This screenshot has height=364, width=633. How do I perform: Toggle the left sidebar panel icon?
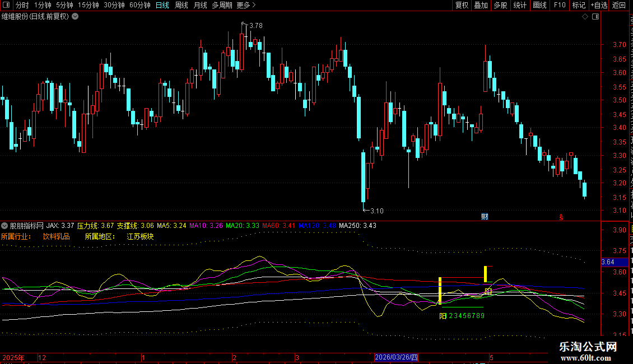6,5
